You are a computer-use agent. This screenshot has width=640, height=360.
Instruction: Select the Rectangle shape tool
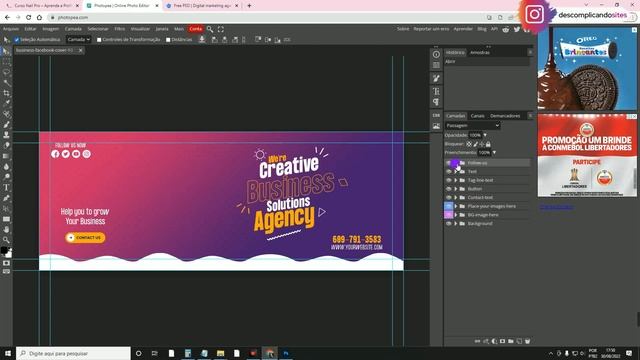point(6,219)
